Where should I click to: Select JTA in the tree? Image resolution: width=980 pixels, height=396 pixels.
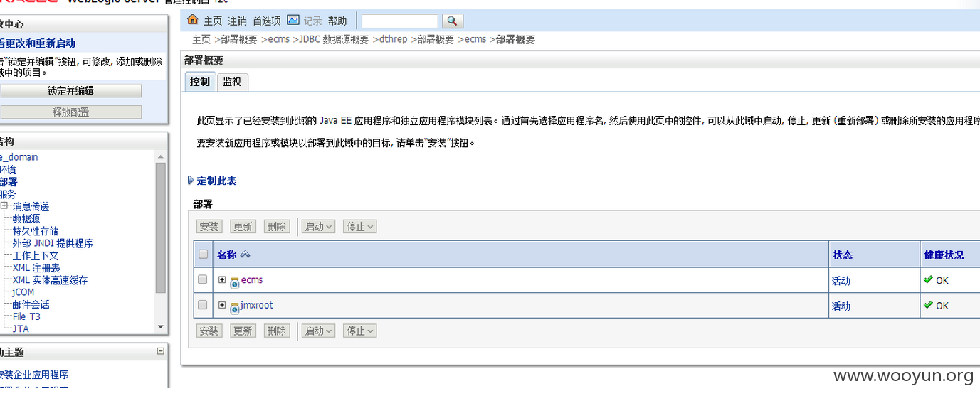click(21, 328)
